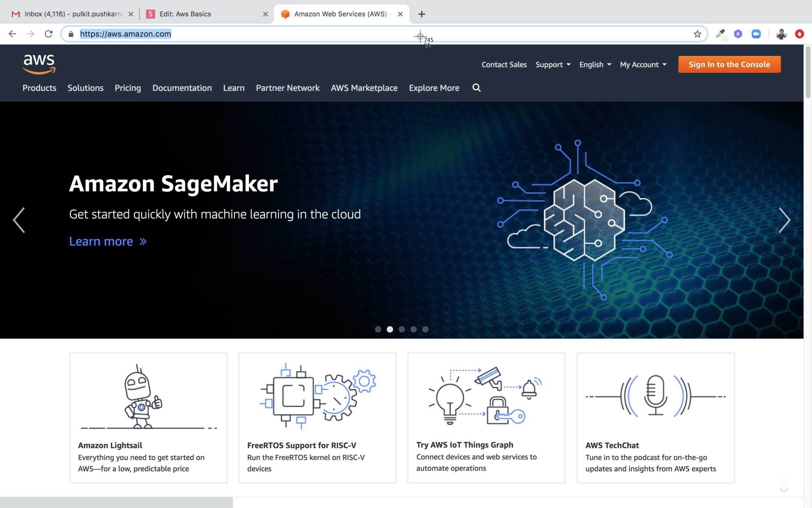Open the eyedropper extension icon
Viewport: 812px width, 508px height.
720,34
